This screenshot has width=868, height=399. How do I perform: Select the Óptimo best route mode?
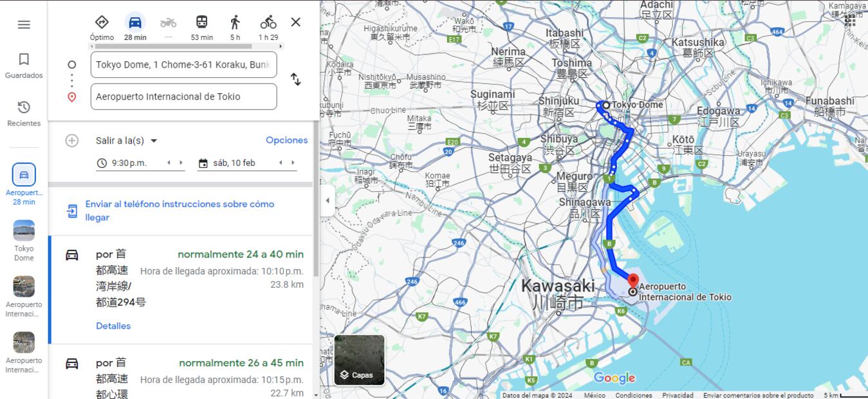click(102, 23)
